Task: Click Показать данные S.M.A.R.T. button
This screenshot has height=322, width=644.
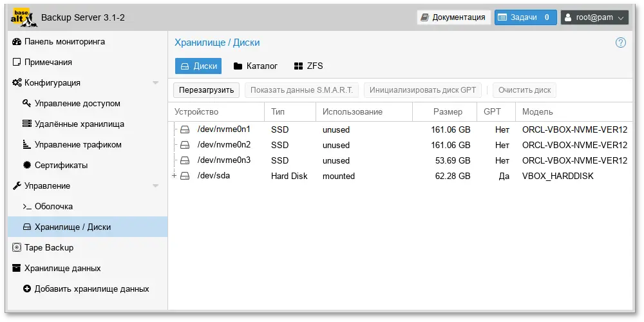Action: click(x=301, y=90)
